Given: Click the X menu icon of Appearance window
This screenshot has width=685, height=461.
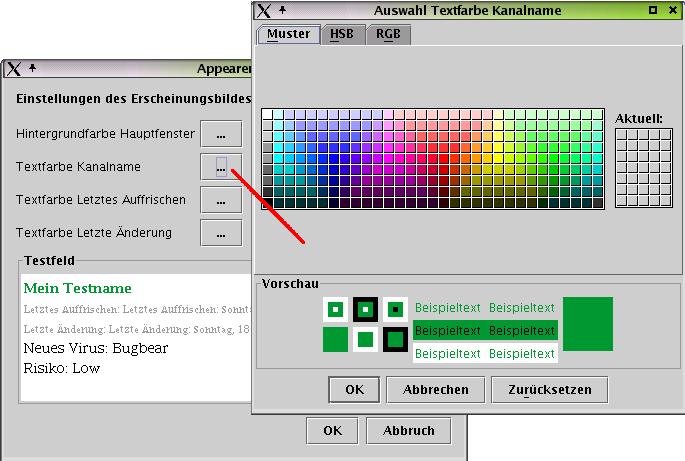Looking at the screenshot, I should pyautogui.click(x=14, y=69).
